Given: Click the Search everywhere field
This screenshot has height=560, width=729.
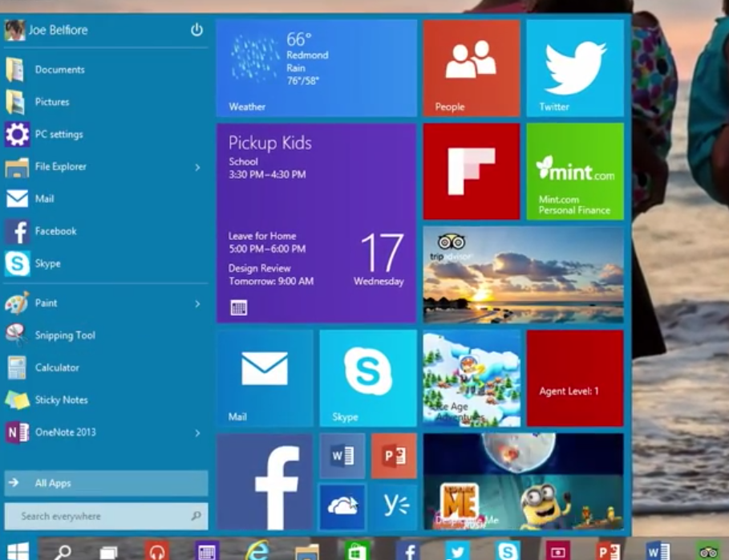Looking at the screenshot, I should point(106,516).
